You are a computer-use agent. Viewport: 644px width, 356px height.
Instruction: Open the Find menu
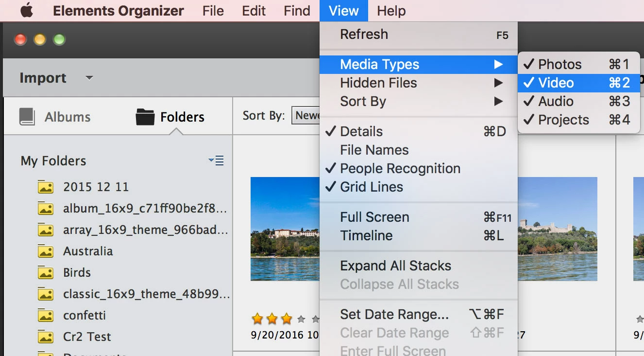[x=297, y=11]
